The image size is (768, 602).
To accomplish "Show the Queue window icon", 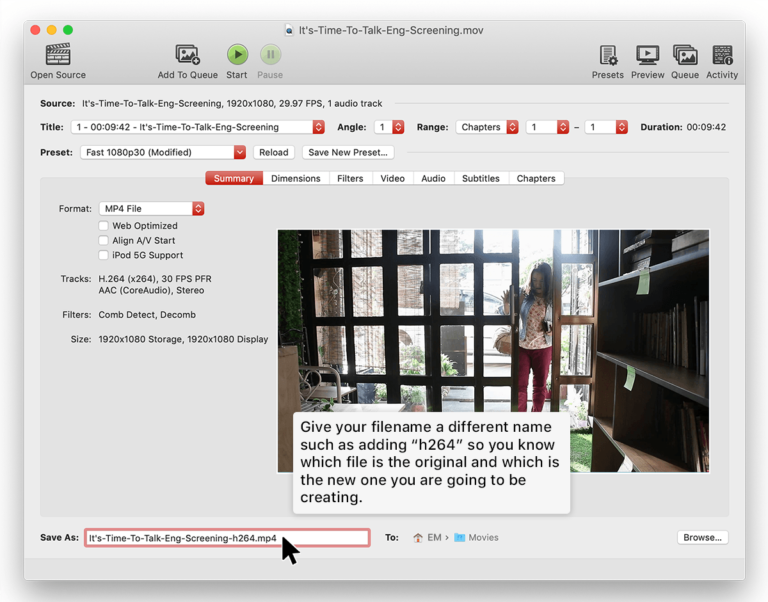I will pos(685,55).
